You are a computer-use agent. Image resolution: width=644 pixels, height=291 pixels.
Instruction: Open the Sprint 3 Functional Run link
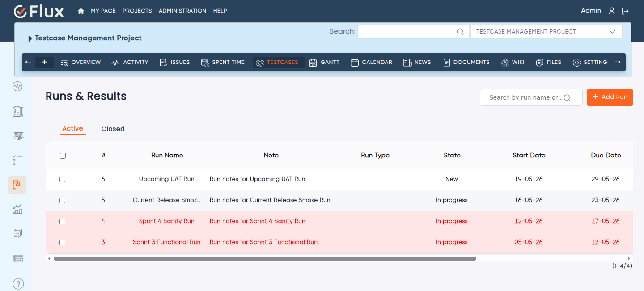pos(166,242)
